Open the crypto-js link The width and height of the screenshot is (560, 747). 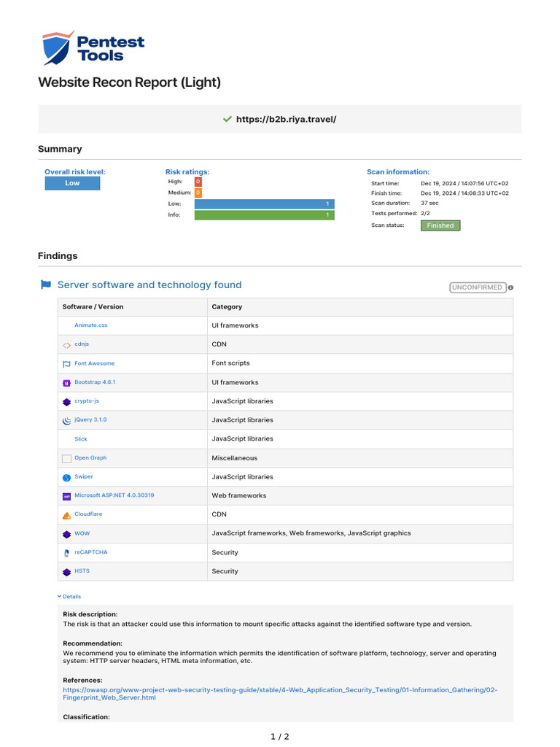point(87,400)
